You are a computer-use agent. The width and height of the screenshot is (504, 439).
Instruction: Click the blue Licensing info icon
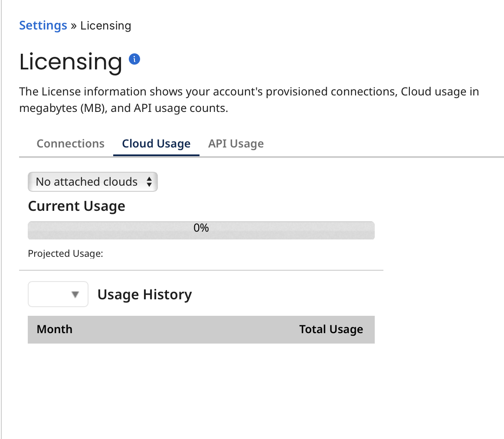[x=134, y=59]
